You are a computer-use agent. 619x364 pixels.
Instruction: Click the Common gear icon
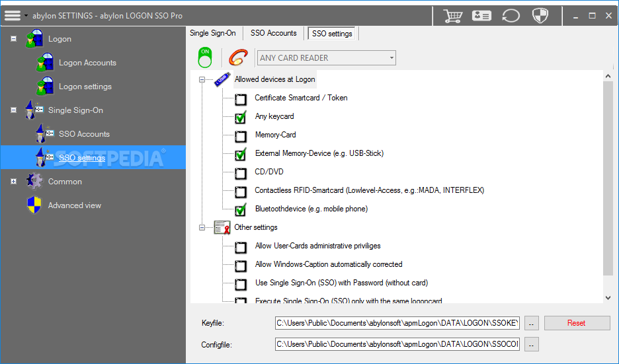[34, 181]
